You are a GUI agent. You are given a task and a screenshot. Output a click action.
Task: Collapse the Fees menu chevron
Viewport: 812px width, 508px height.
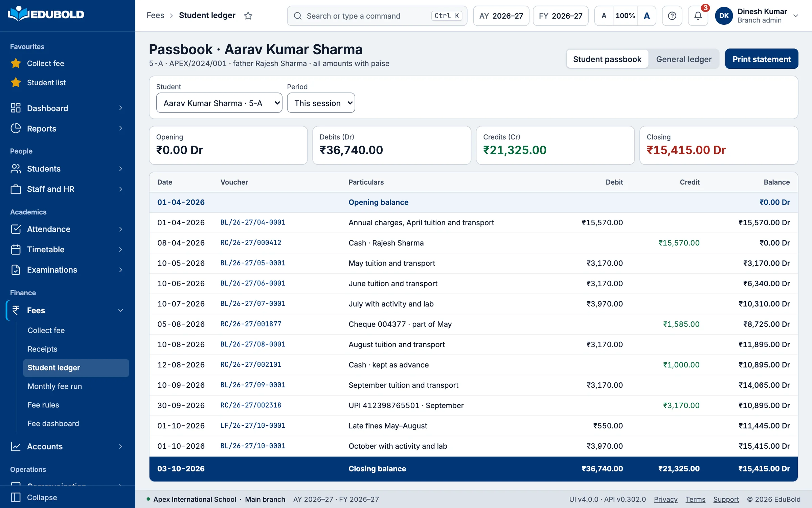pos(120,310)
